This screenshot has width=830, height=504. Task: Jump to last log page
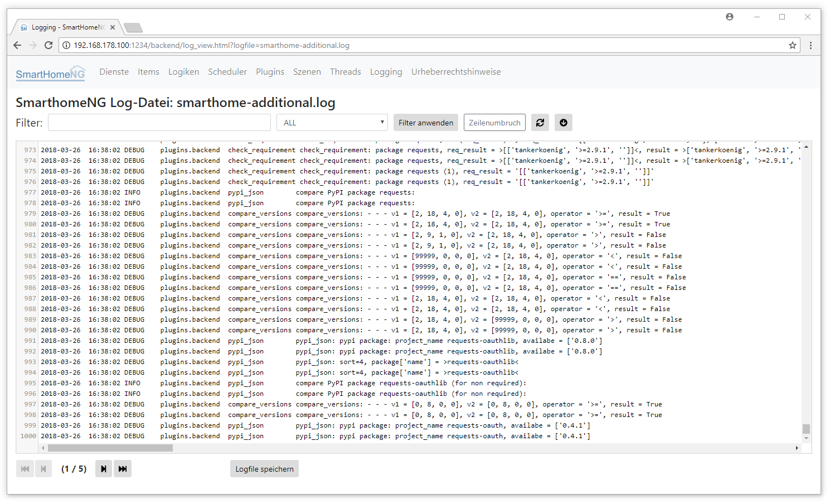tap(123, 469)
